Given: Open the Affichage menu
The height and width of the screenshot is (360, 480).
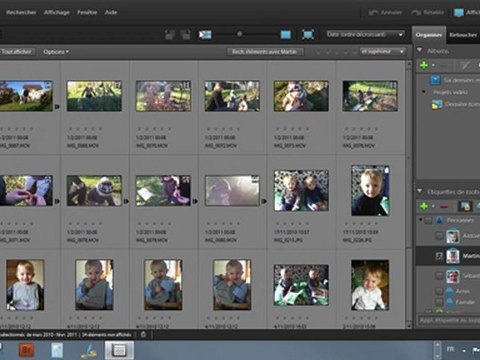Looking at the screenshot, I should [57, 13].
